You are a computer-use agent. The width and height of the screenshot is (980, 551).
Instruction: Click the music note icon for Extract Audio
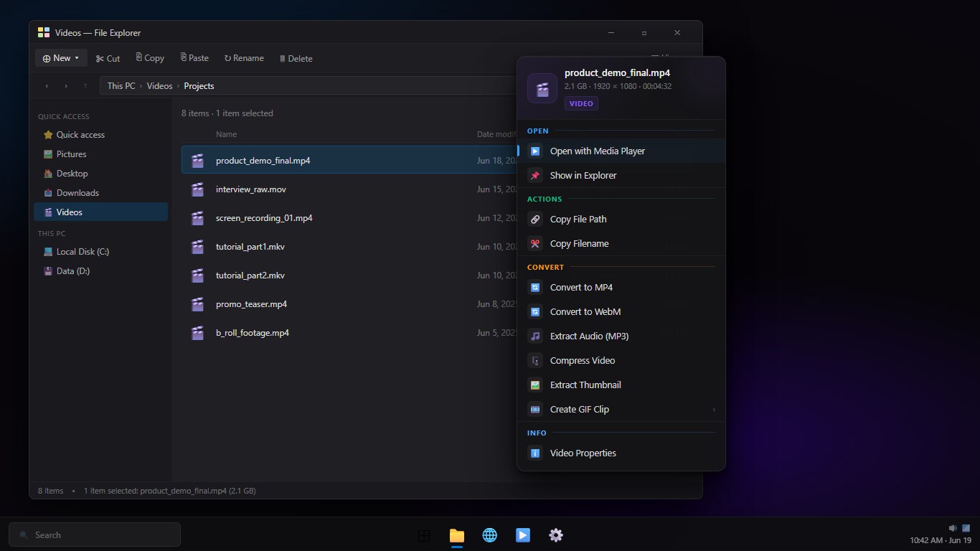tap(535, 336)
